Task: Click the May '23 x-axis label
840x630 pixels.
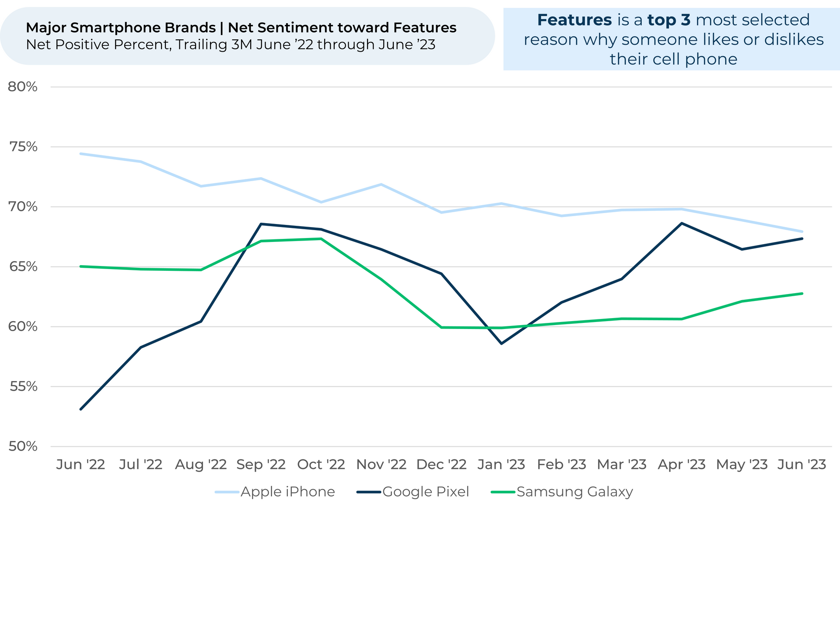Action: 742,465
